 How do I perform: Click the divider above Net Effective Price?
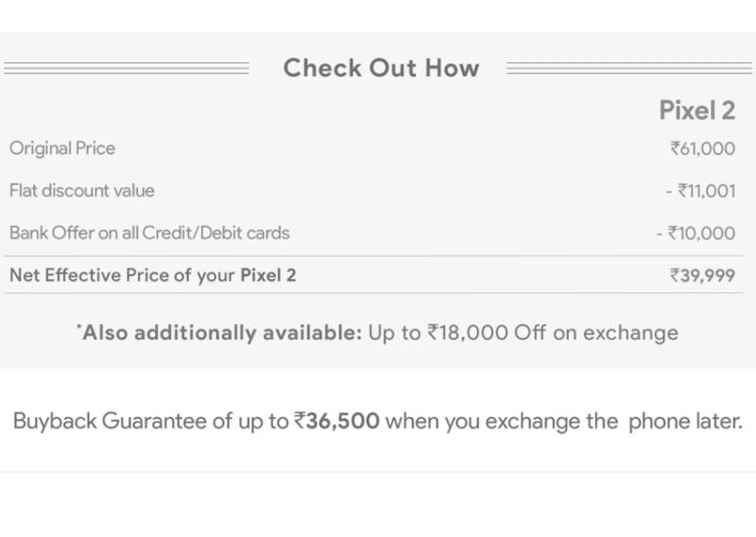[x=378, y=255]
